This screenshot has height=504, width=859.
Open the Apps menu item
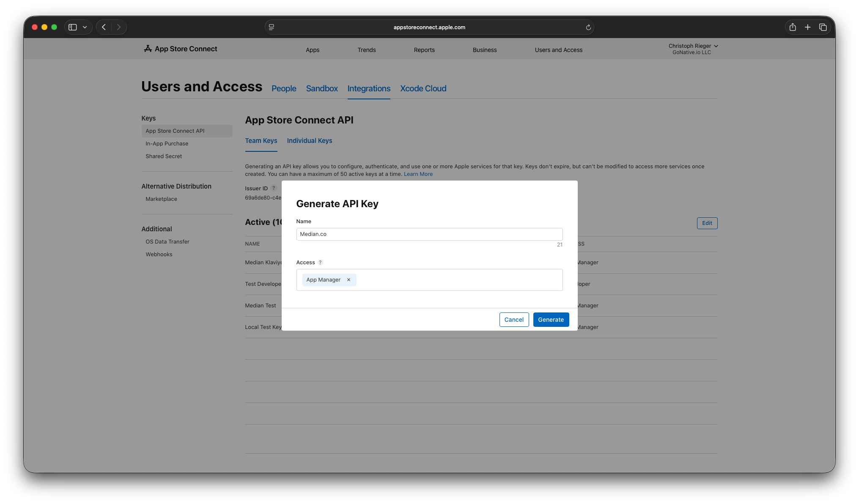(x=313, y=50)
